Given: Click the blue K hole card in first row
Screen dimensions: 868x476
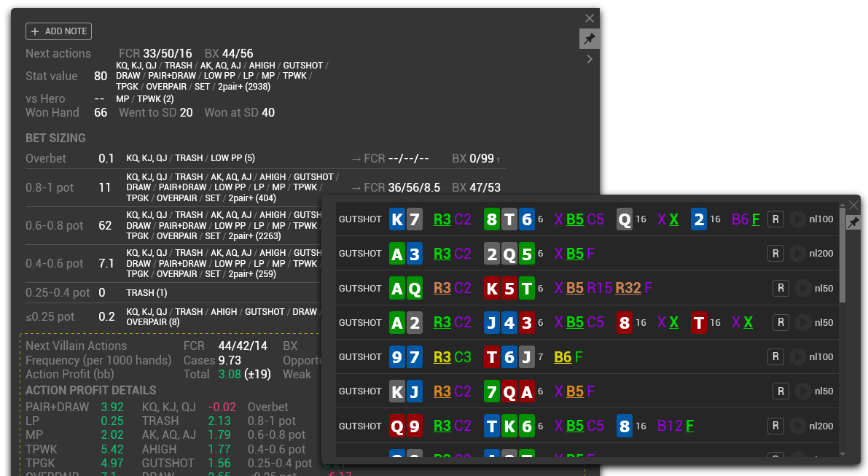Looking at the screenshot, I should [x=397, y=219].
